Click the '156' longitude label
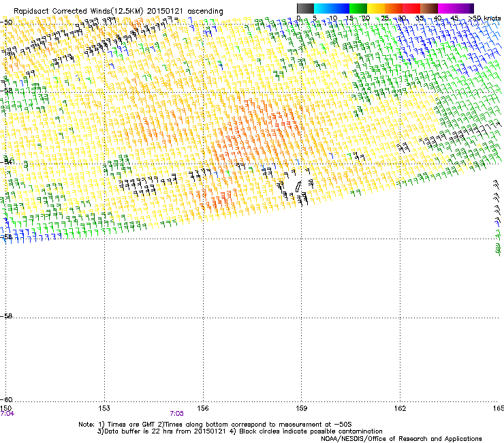504x443 pixels. tap(203, 408)
